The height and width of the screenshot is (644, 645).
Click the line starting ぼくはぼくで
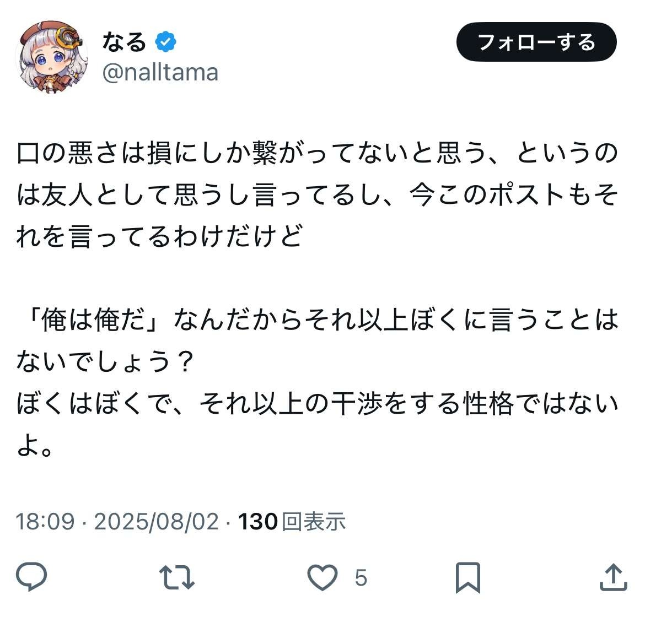point(317,404)
